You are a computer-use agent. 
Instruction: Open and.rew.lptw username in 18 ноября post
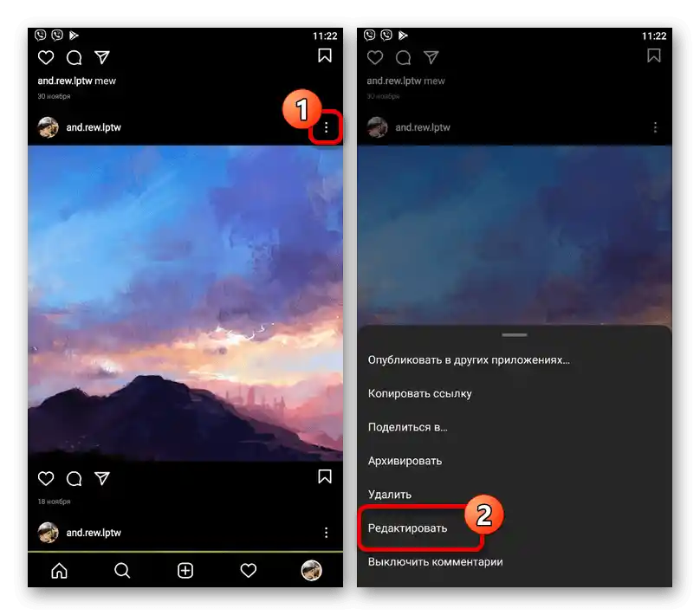94,533
